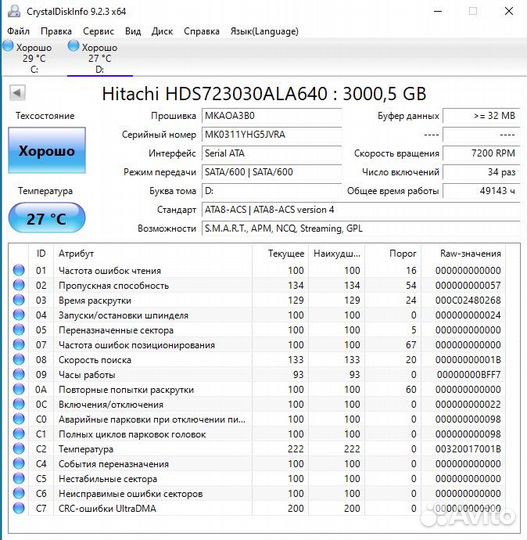Click status orb for attribute C1
527x540 pixels.
click(19, 434)
